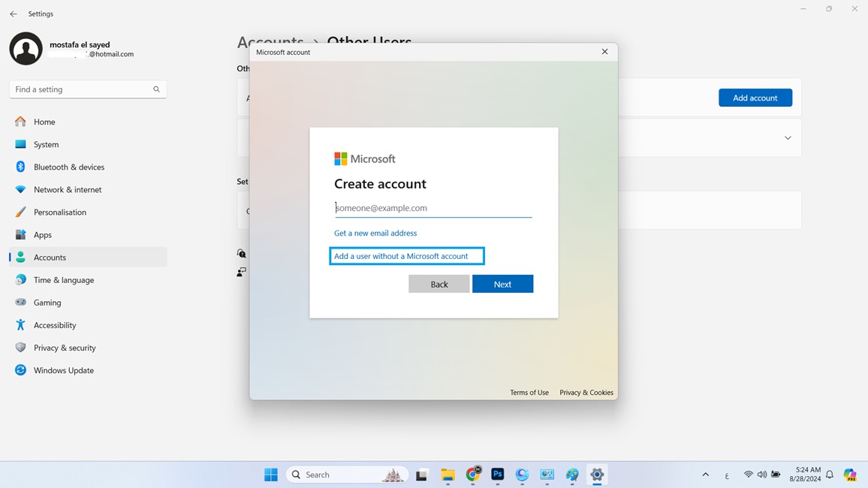Select Personalisation in the sidebar
Screen dimensions: 868x488
(x=60, y=212)
